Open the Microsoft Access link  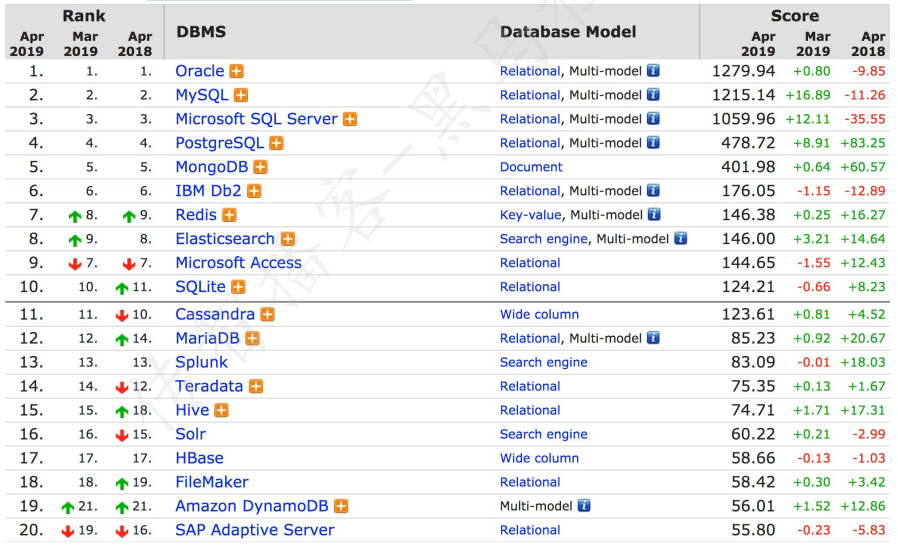click(238, 263)
